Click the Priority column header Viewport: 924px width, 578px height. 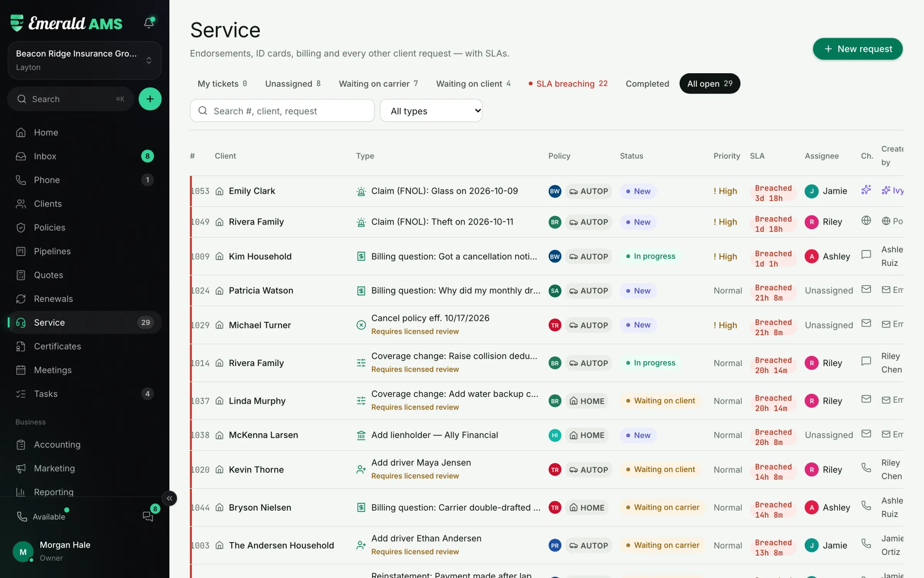point(726,156)
